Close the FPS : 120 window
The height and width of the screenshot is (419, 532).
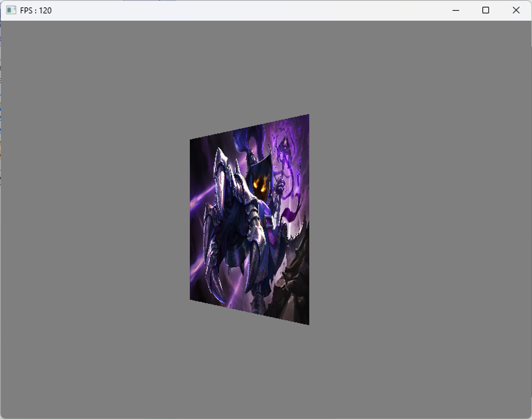tap(516, 10)
